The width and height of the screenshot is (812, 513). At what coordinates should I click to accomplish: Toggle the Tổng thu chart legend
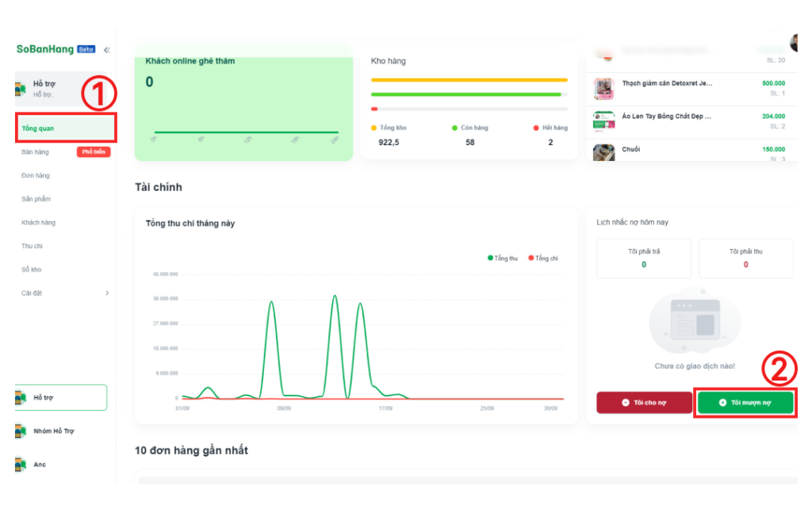(x=502, y=258)
